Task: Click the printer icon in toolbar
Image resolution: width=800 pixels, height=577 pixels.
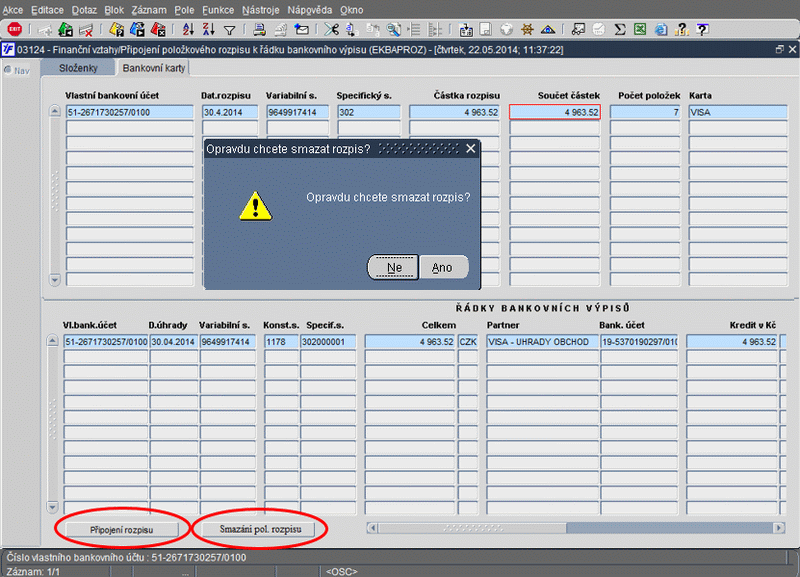Action: click(260, 30)
